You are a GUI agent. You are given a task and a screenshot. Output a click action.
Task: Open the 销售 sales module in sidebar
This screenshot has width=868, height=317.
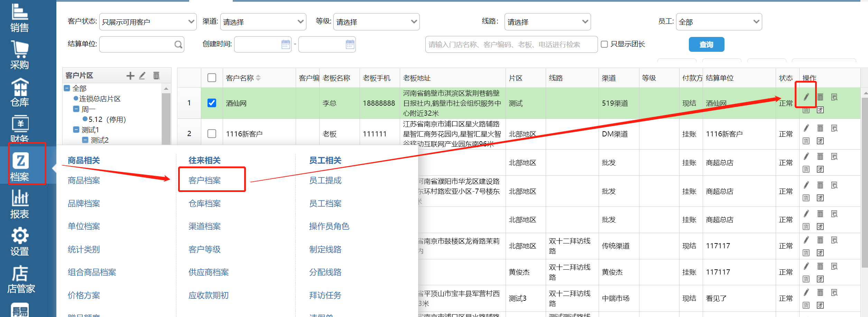(x=19, y=18)
